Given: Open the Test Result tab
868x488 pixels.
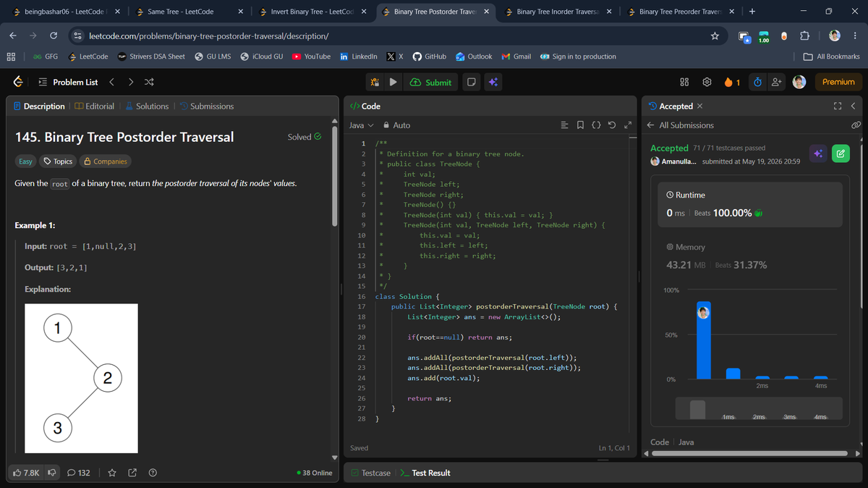Looking at the screenshot, I should click(x=425, y=473).
